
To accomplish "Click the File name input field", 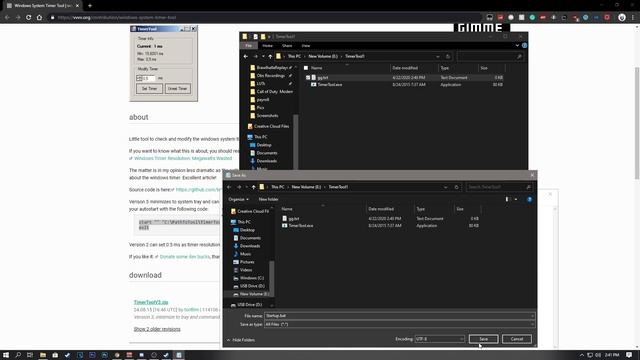I will tap(399, 316).
